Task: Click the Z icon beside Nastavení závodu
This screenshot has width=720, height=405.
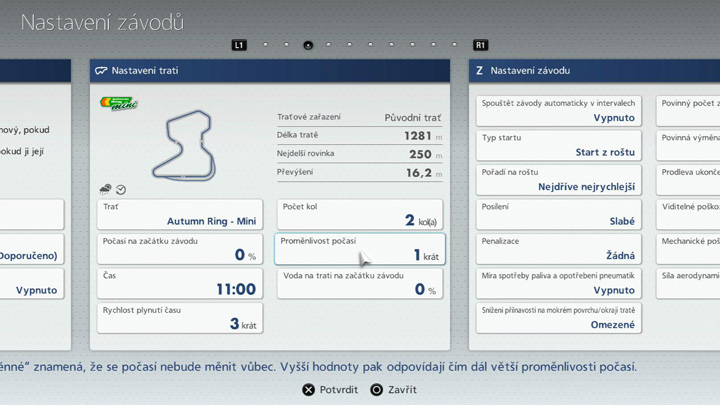Action: point(480,71)
